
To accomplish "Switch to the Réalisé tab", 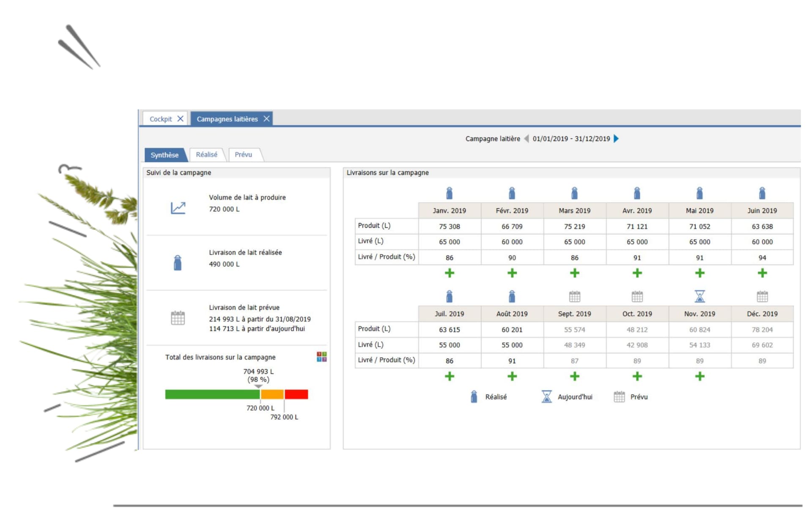I will pyautogui.click(x=206, y=155).
